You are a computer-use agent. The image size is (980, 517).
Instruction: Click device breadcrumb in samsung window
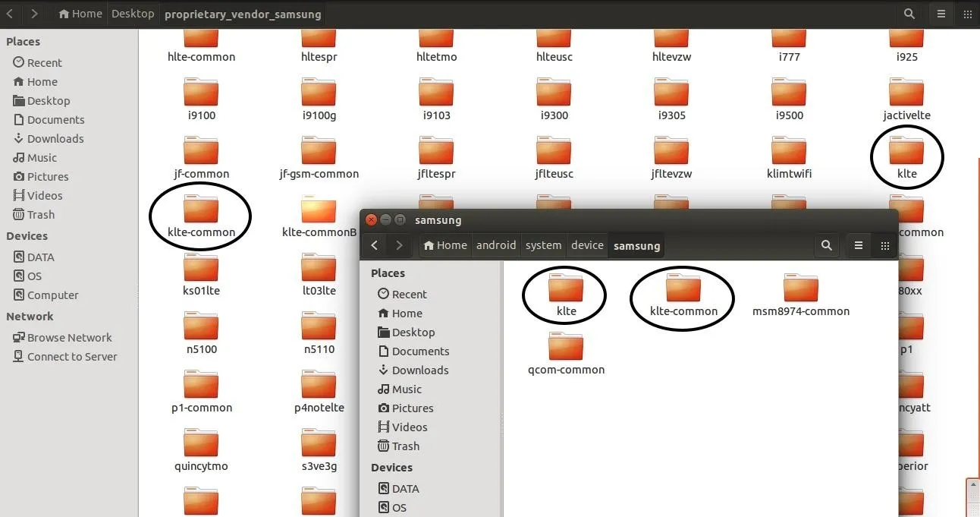[587, 245]
